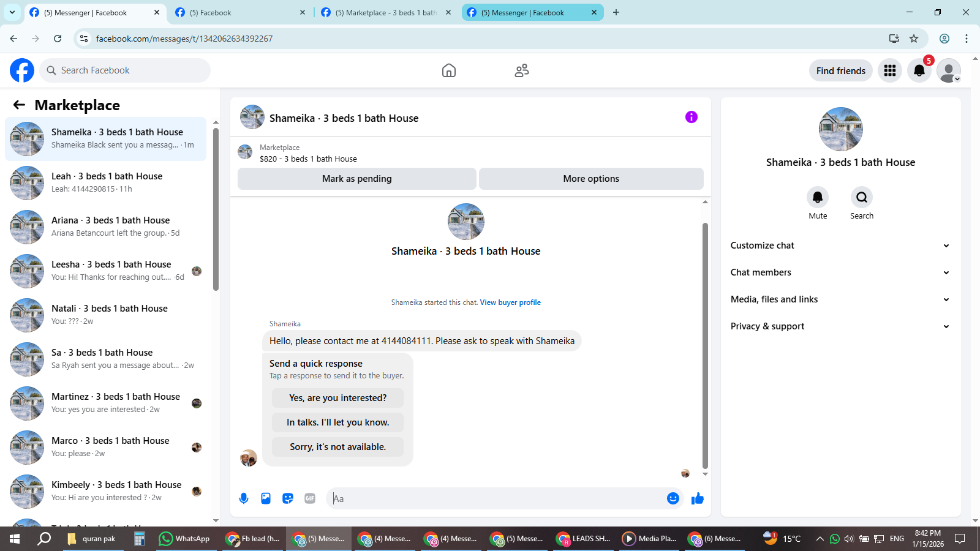Send quick response In talks. I'll let you know.
Viewport: 980px width, 551px height.
pyautogui.click(x=337, y=422)
